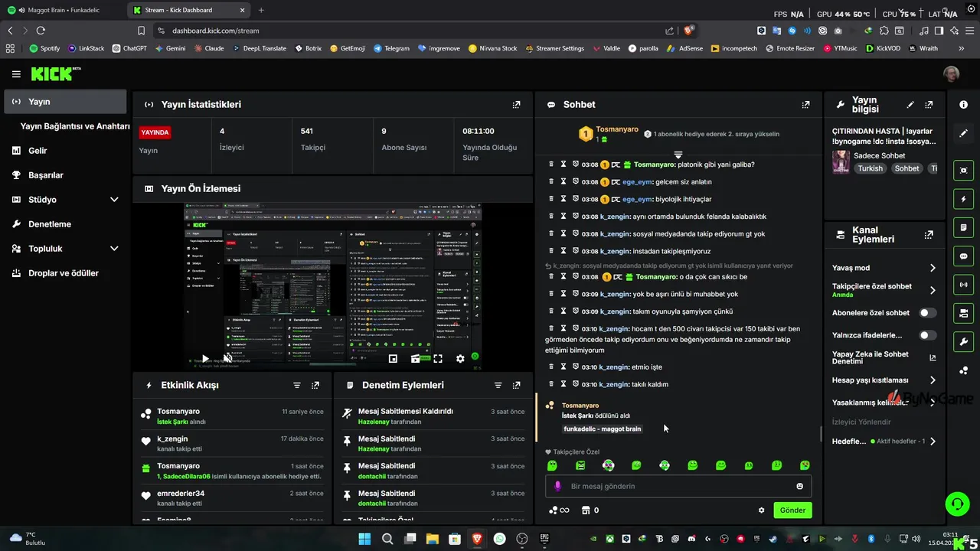Pop out the Sohbet chat panel

(805, 104)
